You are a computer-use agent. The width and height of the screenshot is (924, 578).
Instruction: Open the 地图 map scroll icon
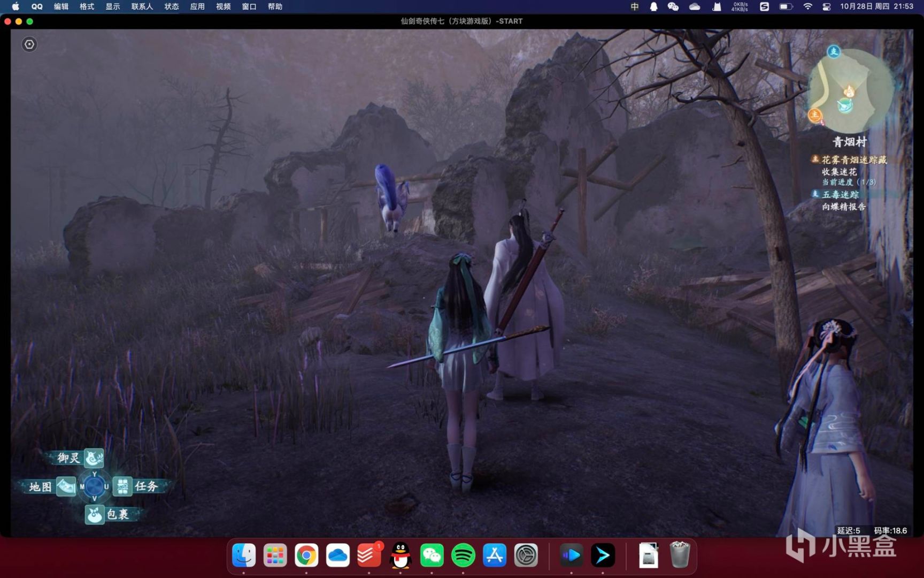coord(66,486)
